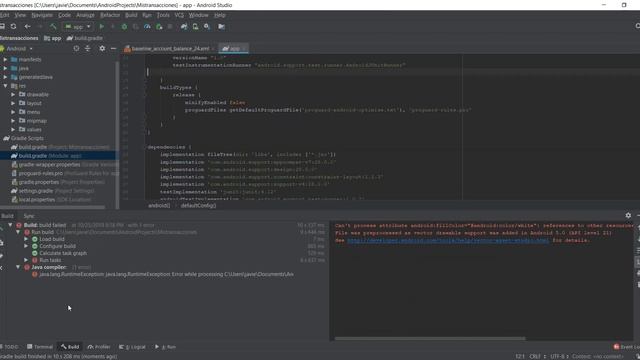Open the Analyze menu
Viewport: 640px width, 360px height.
pyautogui.click(x=85, y=15)
